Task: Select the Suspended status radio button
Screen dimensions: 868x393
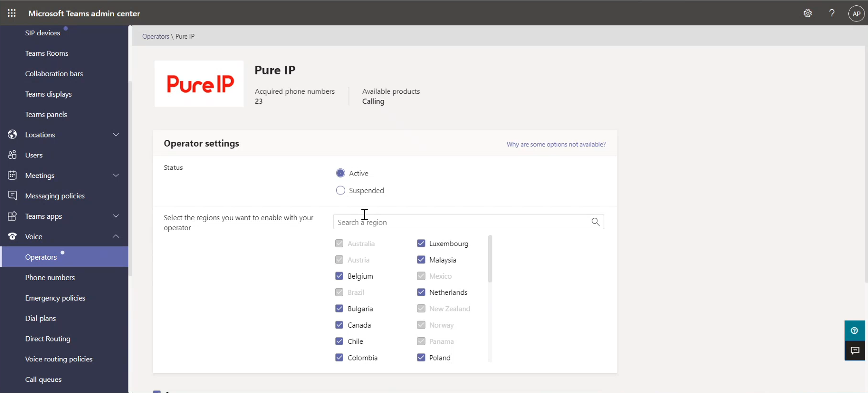Action: pyautogui.click(x=340, y=190)
